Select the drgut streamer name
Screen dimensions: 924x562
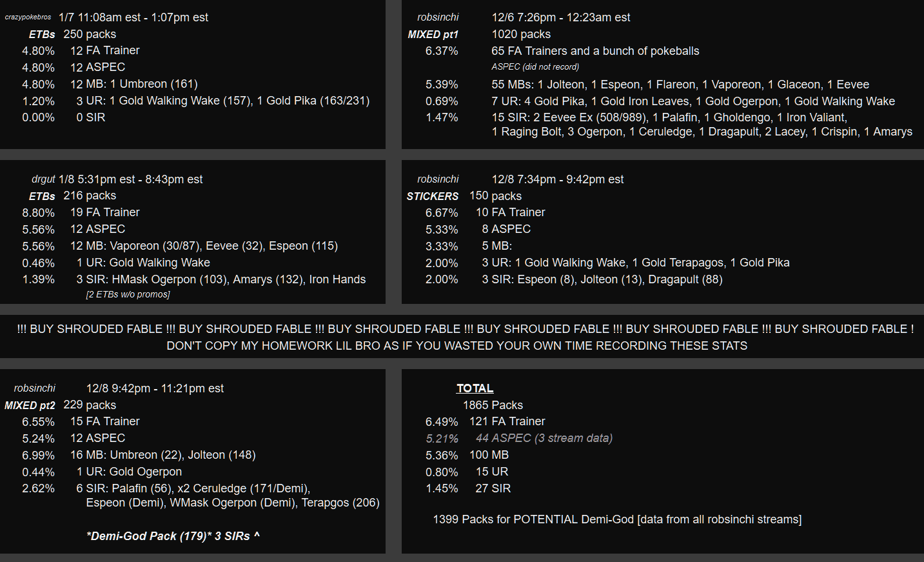tap(43, 179)
